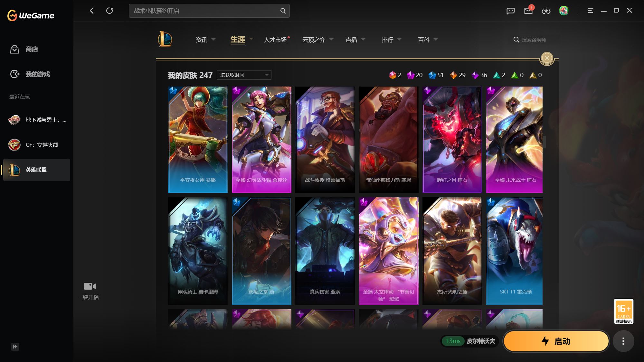Collapse the sidebar with the arrow icon
The width and height of the screenshot is (644, 362).
[15, 347]
